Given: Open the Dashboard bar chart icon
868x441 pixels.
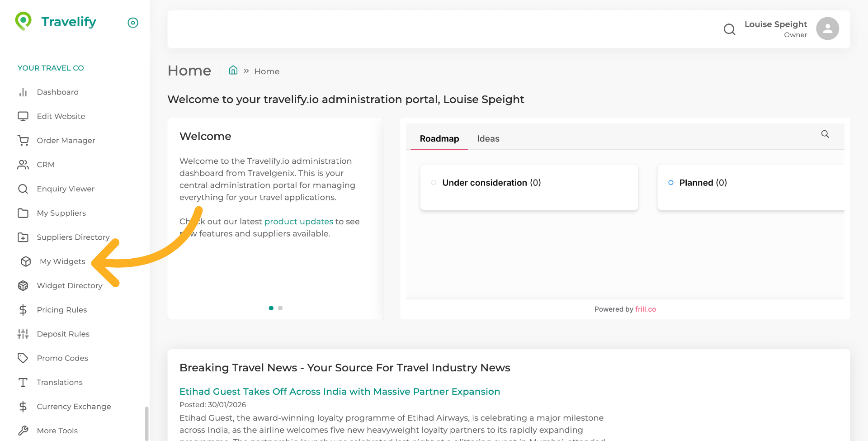Looking at the screenshot, I should pos(23,92).
